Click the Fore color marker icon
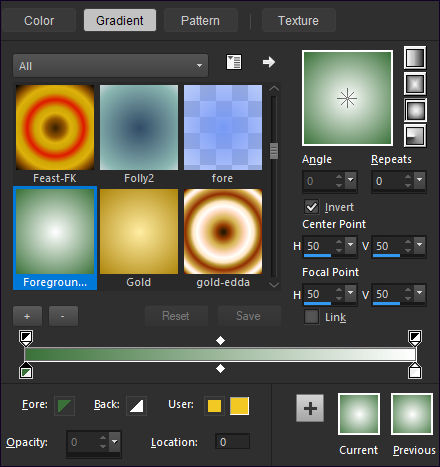This screenshot has width=440, height=467. click(64, 406)
